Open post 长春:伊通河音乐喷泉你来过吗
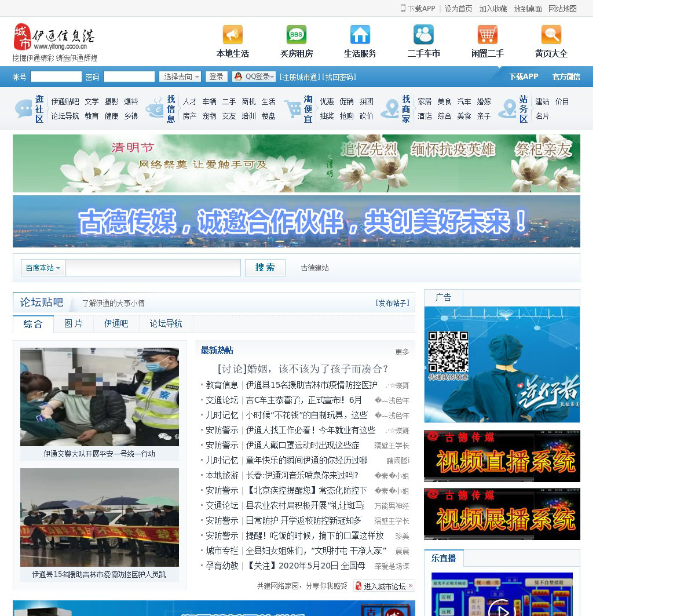 coord(302,475)
